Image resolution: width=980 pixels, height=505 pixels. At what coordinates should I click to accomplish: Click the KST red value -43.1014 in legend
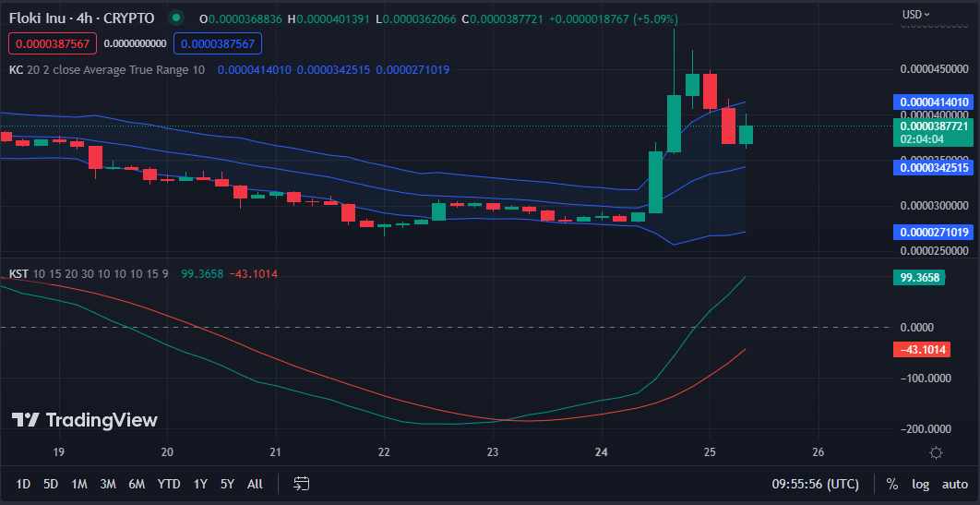coord(254,274)
